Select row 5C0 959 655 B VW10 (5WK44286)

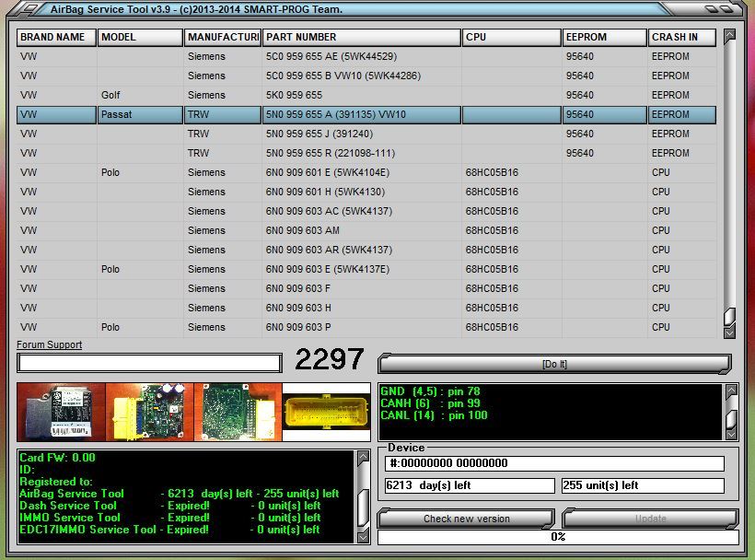[366, 76]
